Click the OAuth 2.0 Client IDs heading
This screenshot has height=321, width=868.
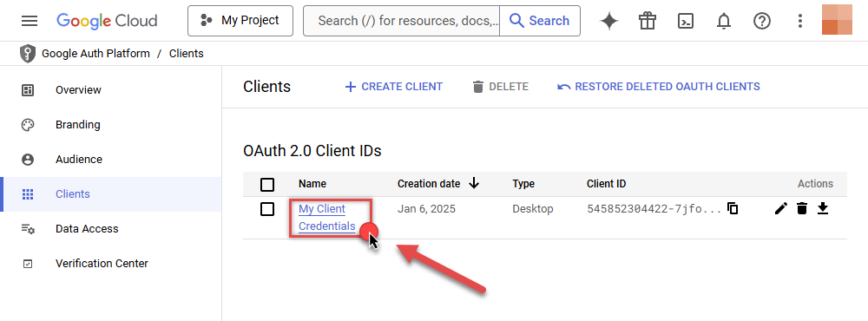(x=312, y=151)
